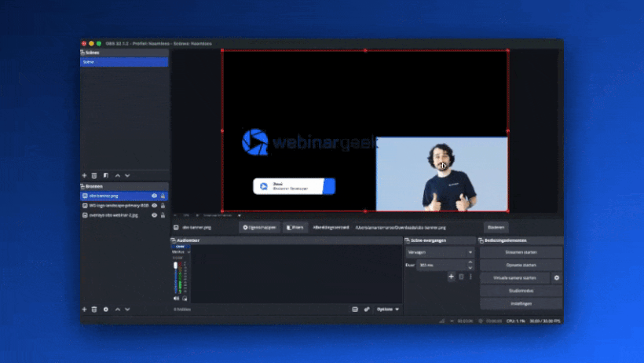This screenshot has height=363, width=644.
Task: Delete selected source with trash icon
Action: pyautogui.click(x=94, y=309)
